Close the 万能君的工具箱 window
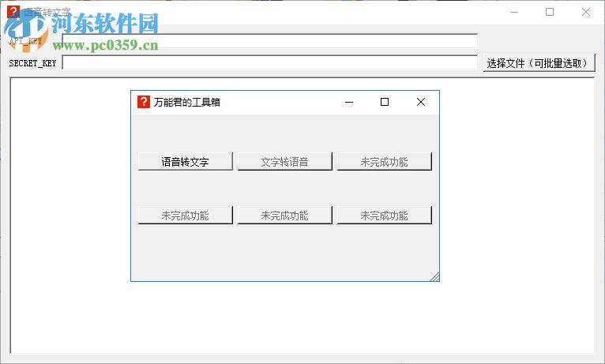This screenshot has height=364, width=605. (421, 102)
